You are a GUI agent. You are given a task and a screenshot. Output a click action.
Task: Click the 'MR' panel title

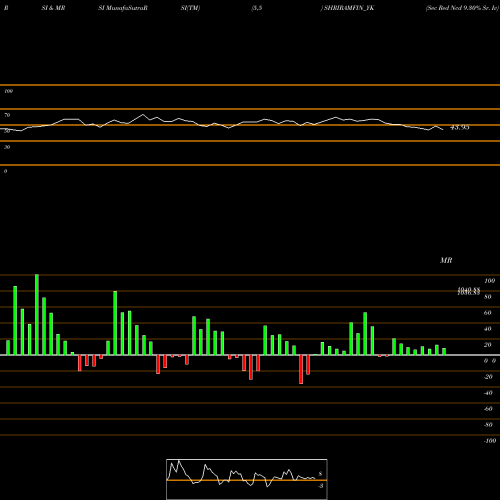(x=446, y=260)
